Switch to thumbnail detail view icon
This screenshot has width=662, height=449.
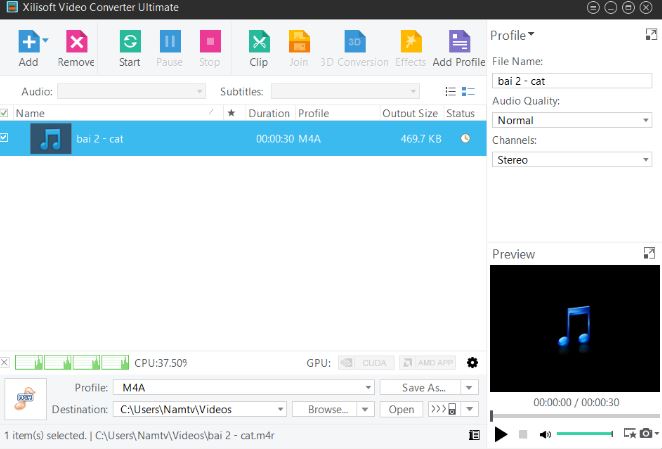pos(468,91)
